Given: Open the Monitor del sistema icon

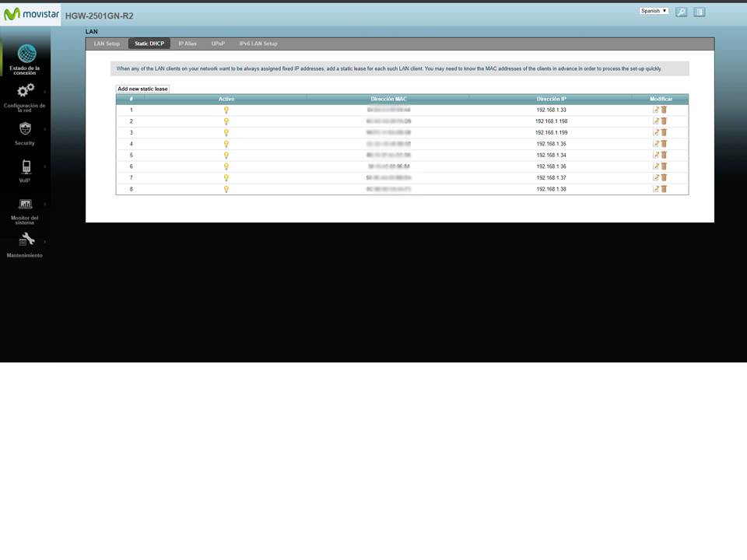Looking at the screenshot, I should [x=26, y=204].
